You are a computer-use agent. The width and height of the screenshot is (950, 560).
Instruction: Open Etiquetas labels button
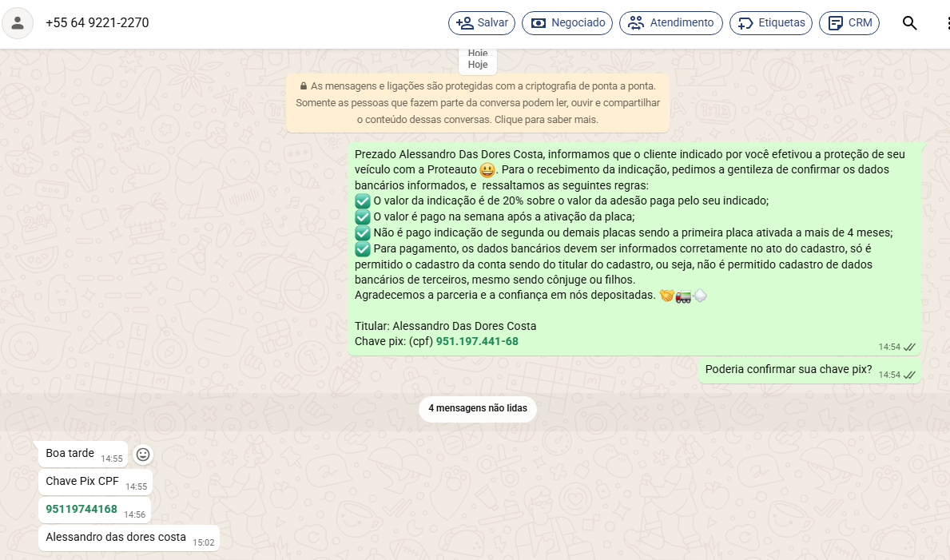coord(770,23)
